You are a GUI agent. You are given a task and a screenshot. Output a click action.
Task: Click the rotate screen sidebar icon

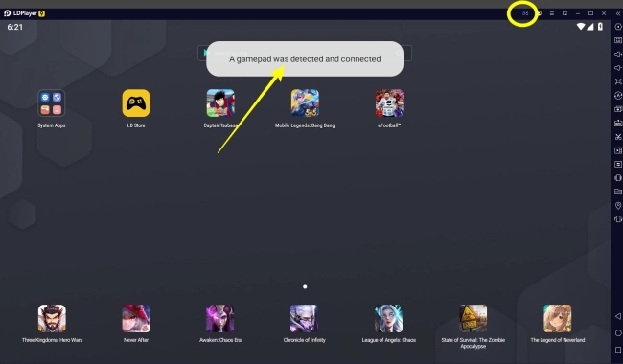[618, 219]
